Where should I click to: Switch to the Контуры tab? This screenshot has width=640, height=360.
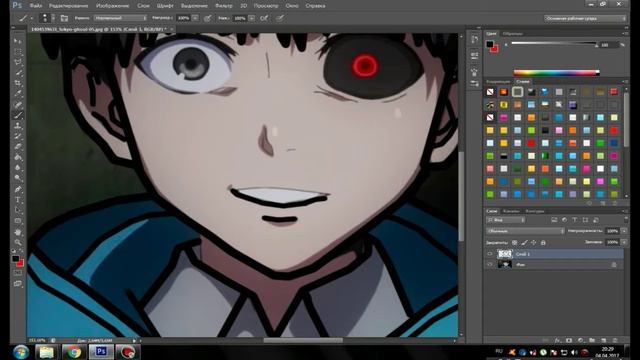click(535, 211)
